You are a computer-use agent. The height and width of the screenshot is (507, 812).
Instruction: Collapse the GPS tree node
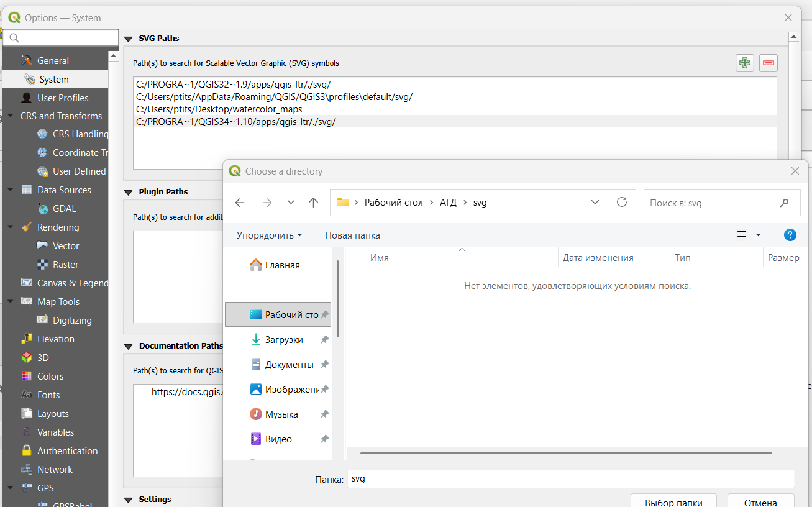[x=10, y=488]
